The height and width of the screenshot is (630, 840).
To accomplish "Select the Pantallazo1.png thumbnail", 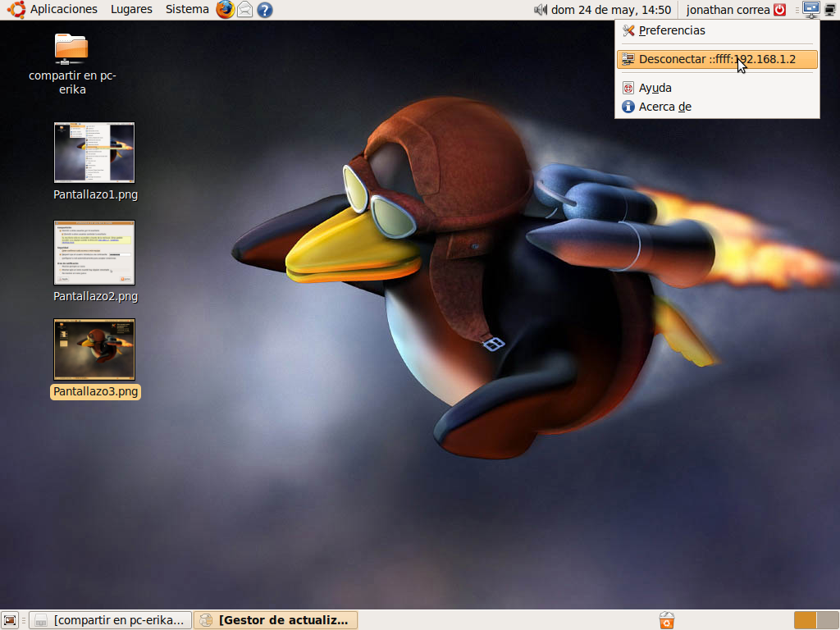I will pyautogui.click(x=94, y=153).
